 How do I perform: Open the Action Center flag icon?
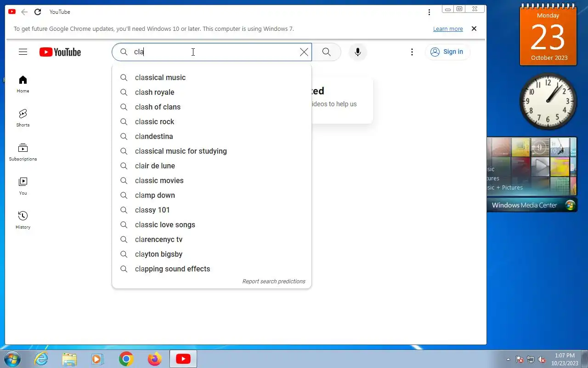pos(520,360)
